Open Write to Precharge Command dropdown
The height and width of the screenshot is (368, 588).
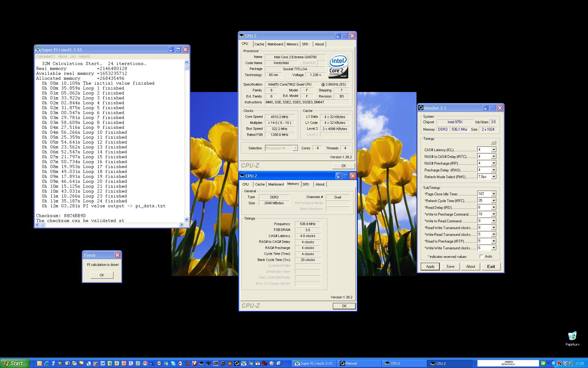point(494,214)
